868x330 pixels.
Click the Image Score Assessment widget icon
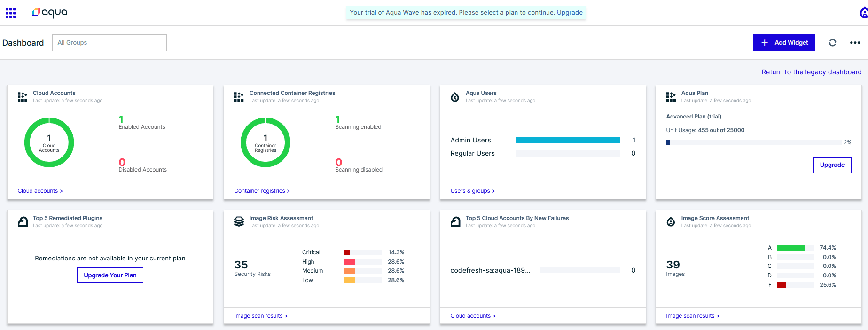coord(671,222)
